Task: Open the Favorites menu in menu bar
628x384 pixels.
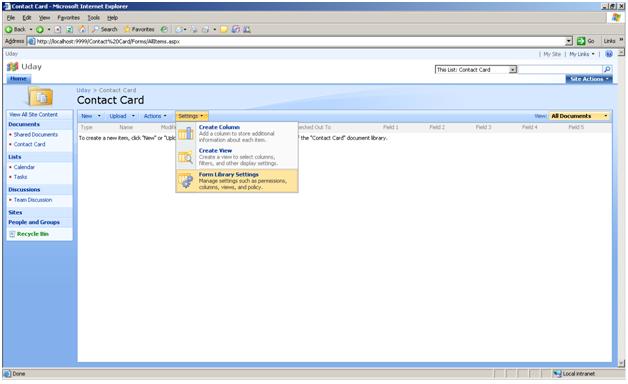Action: tap(68, 18)
